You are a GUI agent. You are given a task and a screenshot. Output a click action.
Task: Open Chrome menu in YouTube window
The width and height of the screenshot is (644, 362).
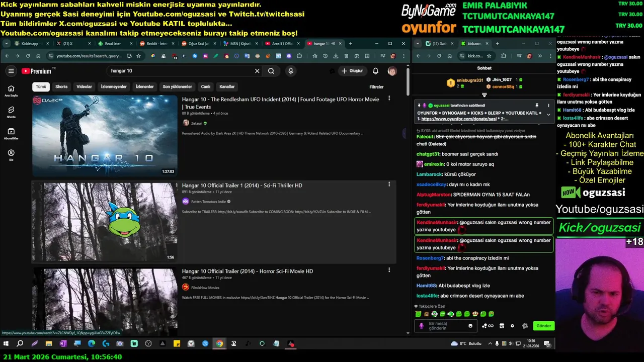[x=403, y=56]
